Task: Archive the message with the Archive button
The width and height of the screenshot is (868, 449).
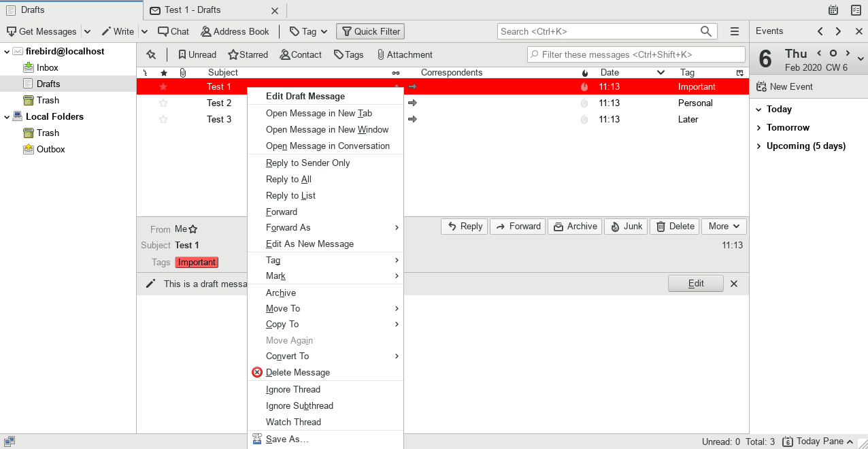Action: point(575,227)
